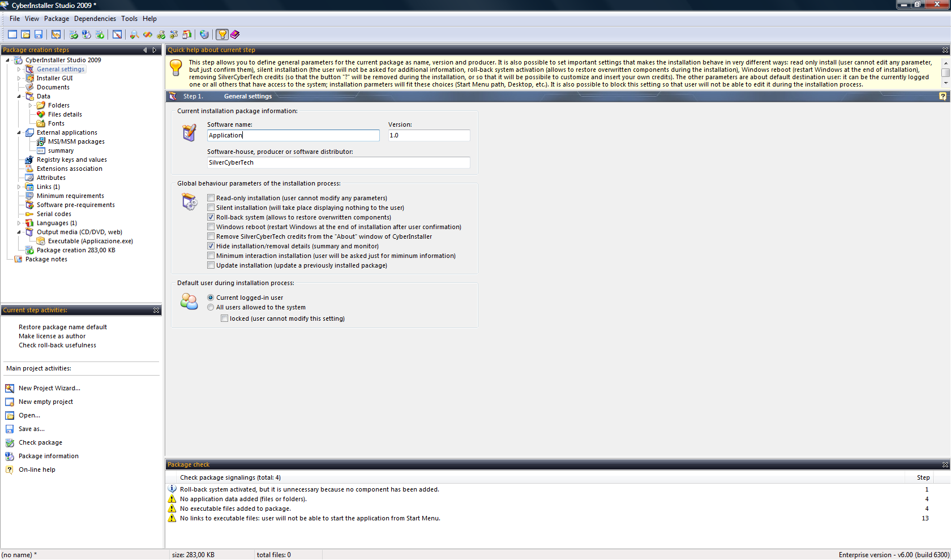Collapse the External applications node
The width and height of the screenshot is (951, 560).
click(x=19, y=132)
